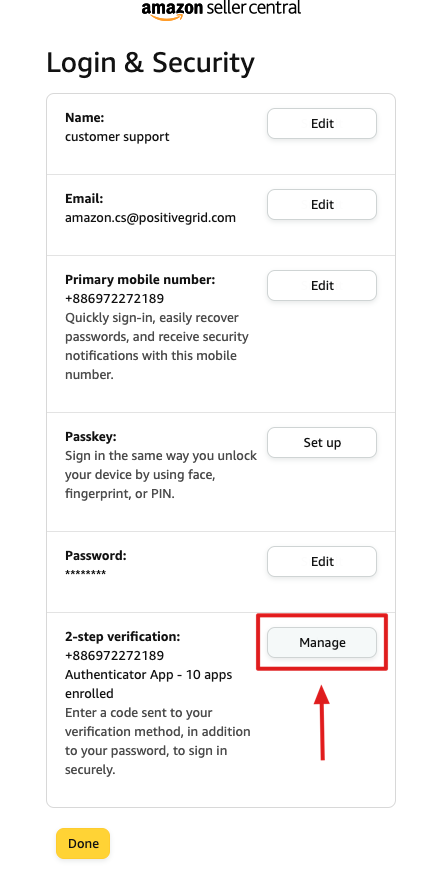
Task: Click the masked password asterisks
Action: (85, 574)
